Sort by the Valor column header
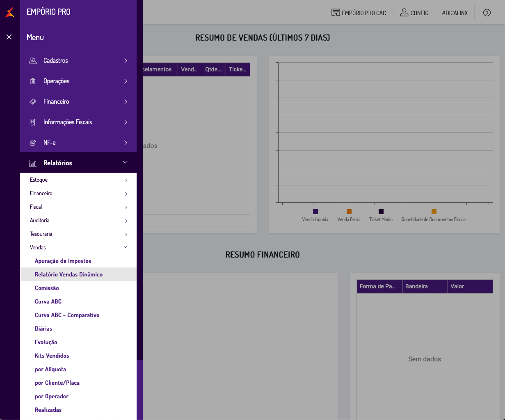Image resolution: width=505 pixels, height=420 pixels. click(470, 286)
